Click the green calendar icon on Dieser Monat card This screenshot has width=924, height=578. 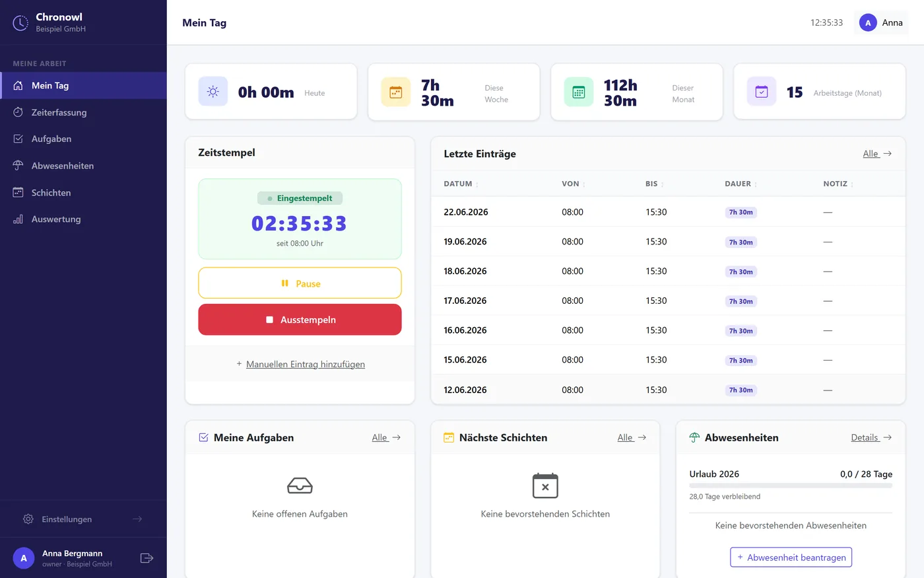click(x=579, y=92)
